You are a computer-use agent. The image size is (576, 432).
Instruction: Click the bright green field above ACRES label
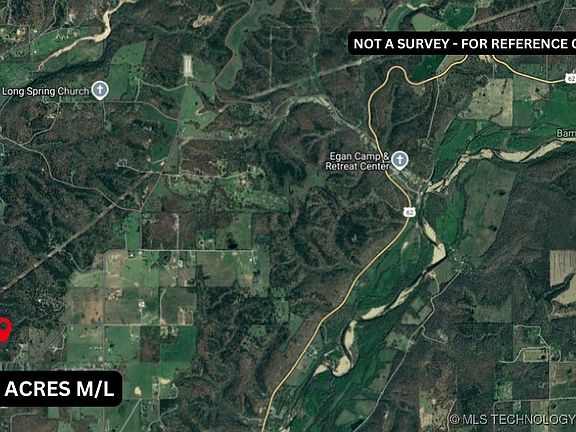179,343
